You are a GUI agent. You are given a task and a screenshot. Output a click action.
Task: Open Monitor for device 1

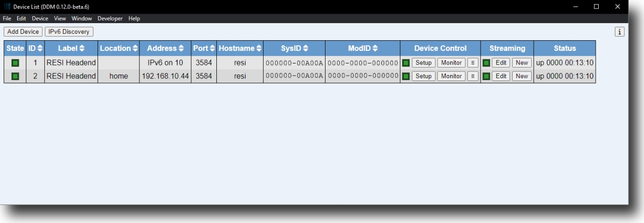(x=451, y=63)
